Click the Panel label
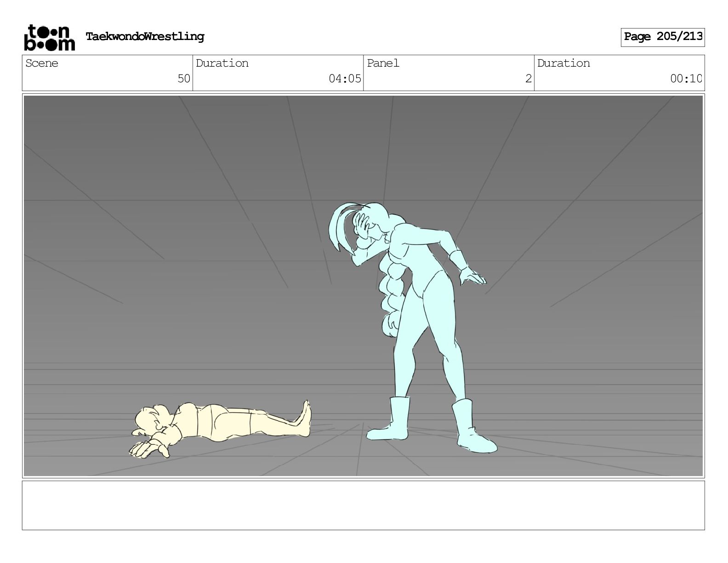728x563 pixels. [383, 63]
